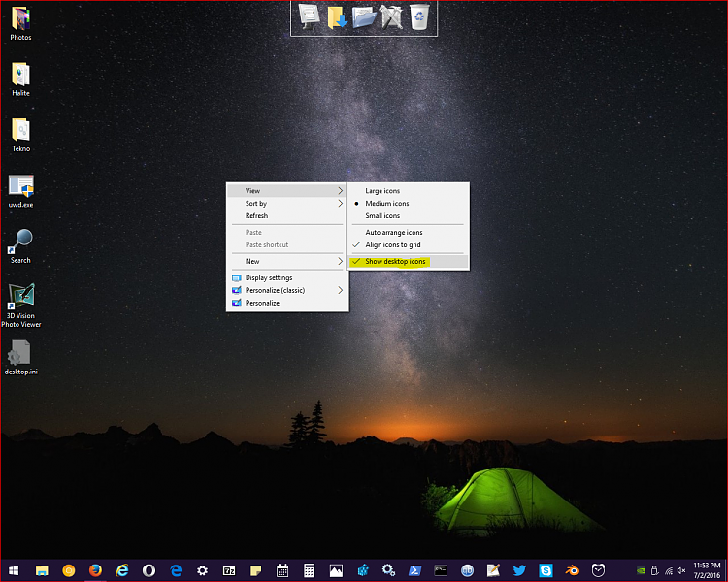Open the network icon in the system tray

click(669, 571)
